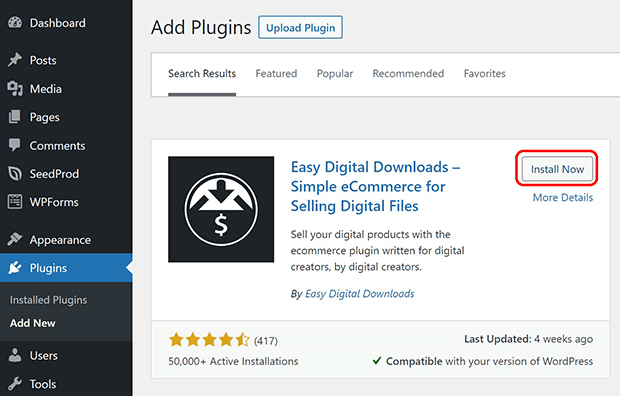The height and width of the screenshot is (396, 620).
Task: Open the Dashboard menu item
Action: pyautogui.click(x=58, y=23)
